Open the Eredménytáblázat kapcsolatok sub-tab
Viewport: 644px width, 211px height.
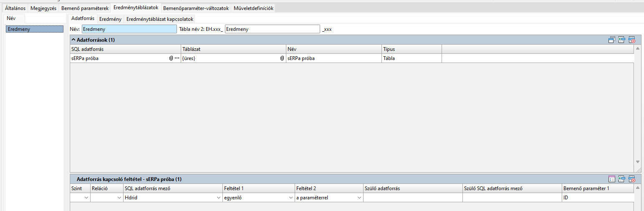[x=160, y=19]
